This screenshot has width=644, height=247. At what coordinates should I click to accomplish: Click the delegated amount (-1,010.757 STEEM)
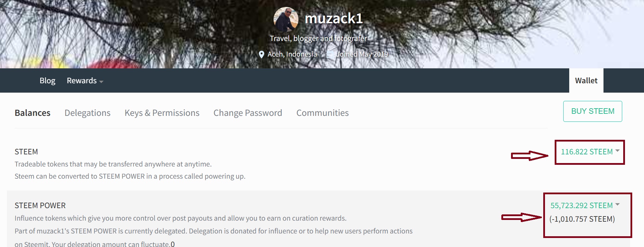[x=582, y=219]
